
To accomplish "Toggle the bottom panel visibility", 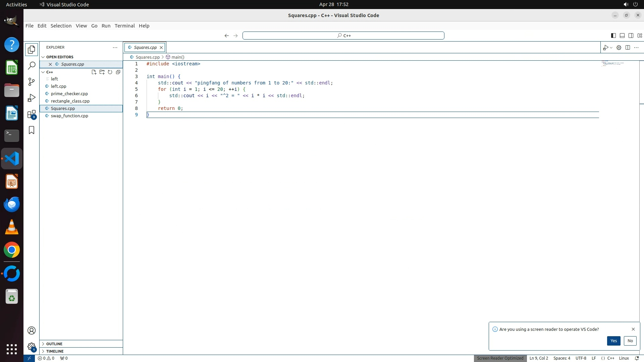I will [x=622, y=36].
